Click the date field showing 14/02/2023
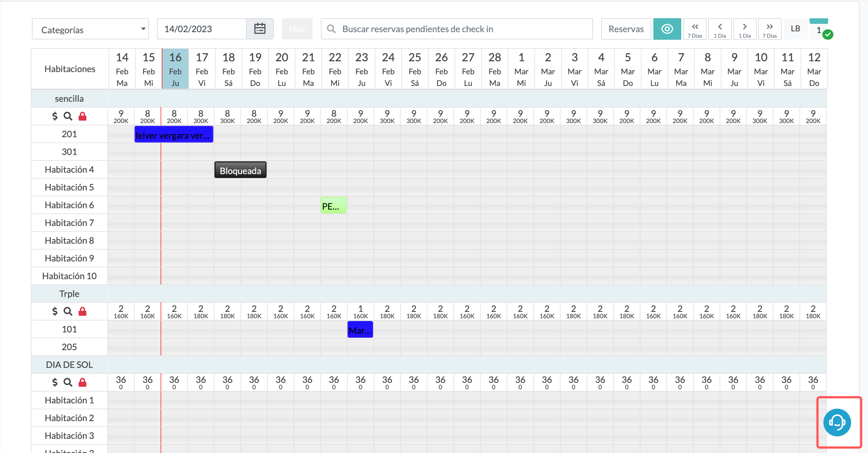868x453 pixels. [202, 29]
